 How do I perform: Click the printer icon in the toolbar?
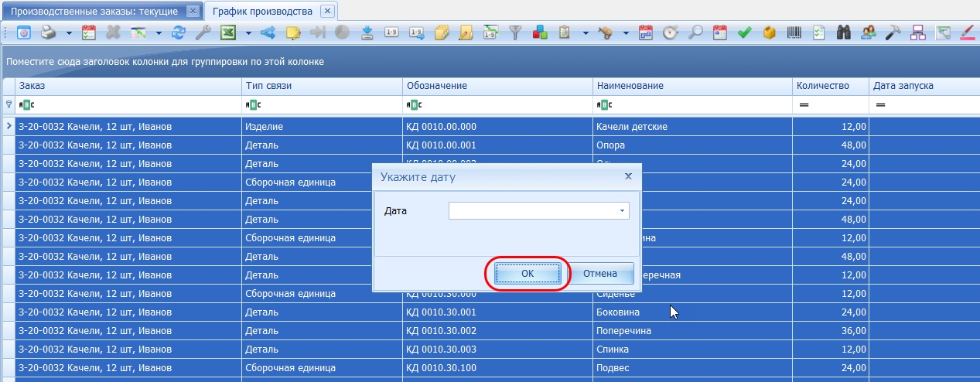[x=48, y=32]
